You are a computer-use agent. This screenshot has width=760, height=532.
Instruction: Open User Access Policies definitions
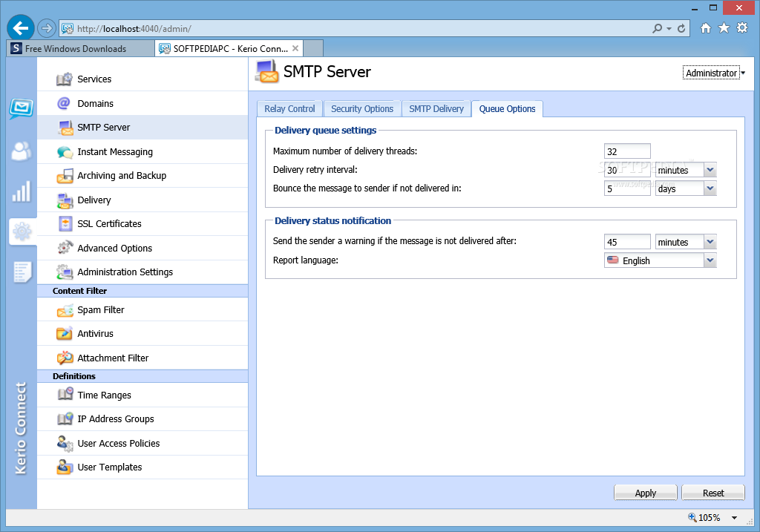[x=142, y=444]
